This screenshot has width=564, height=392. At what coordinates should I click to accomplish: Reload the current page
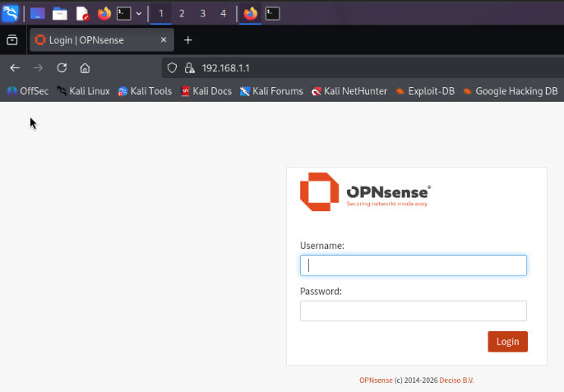62,68
